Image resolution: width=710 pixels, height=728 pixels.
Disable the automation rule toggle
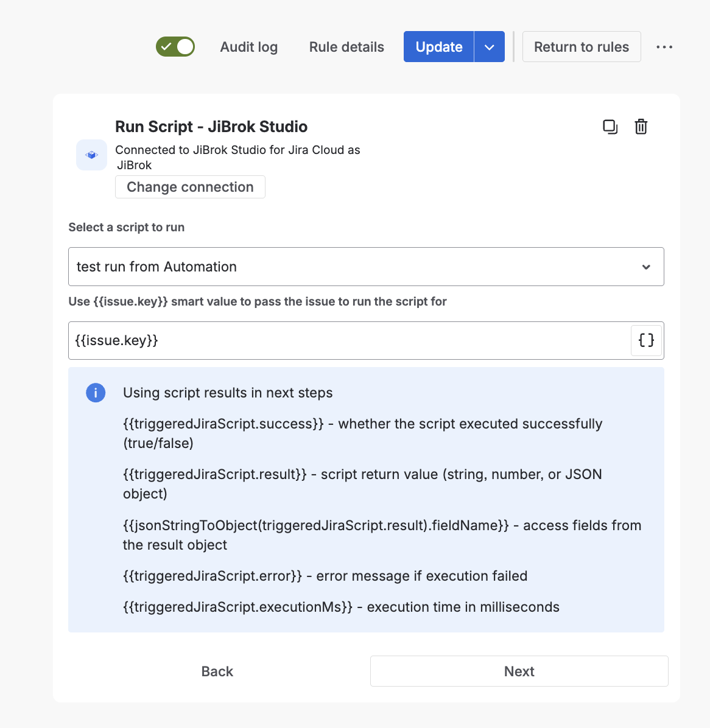(x=175, y=46)
